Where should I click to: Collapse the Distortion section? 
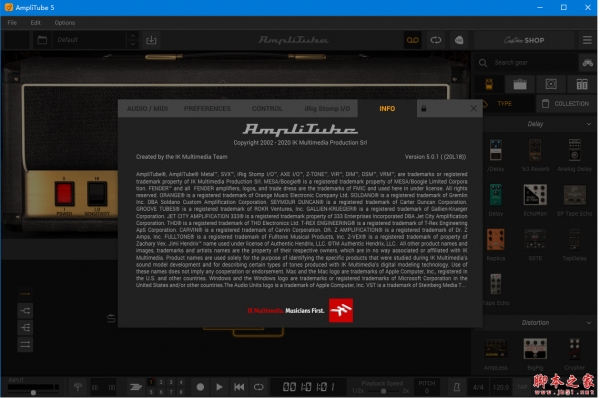click(589, 323)
